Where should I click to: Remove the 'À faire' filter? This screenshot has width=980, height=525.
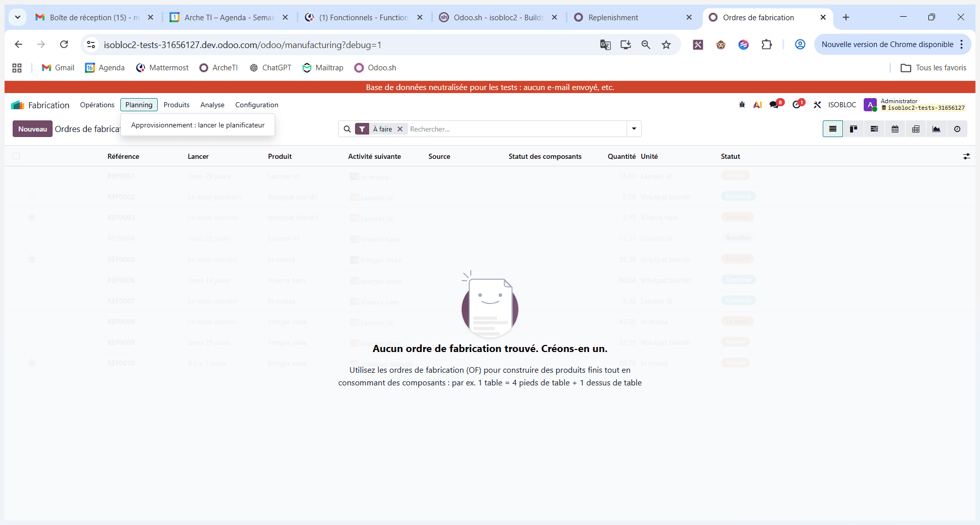pyautogui.click(x=400, y=129)
